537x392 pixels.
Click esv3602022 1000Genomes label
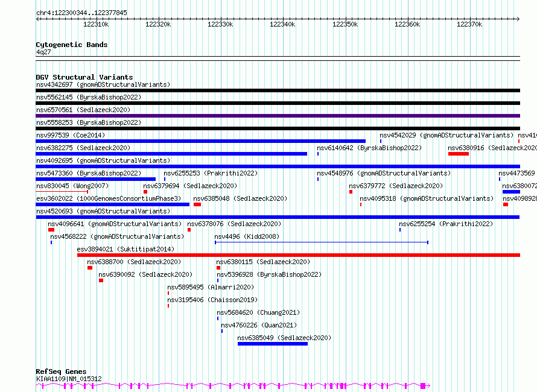(x=109, y=198)
